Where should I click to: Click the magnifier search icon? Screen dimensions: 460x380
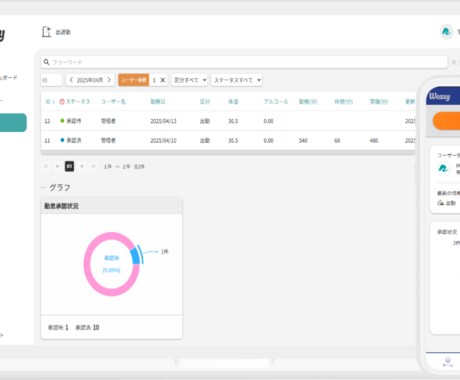click(46, 62)
